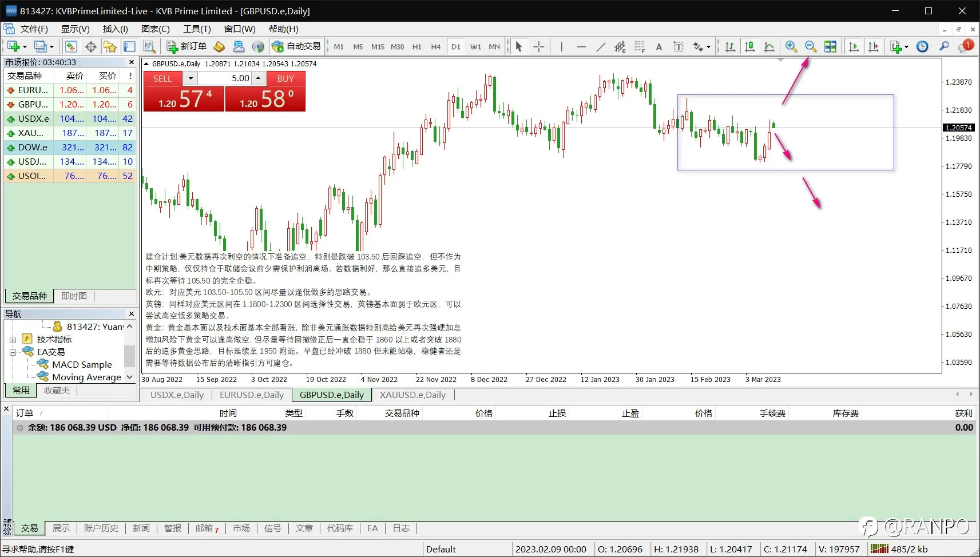Screen dimensions: 980x557
Task: Zoom out of the chart
Action: [x=811, y=47]
